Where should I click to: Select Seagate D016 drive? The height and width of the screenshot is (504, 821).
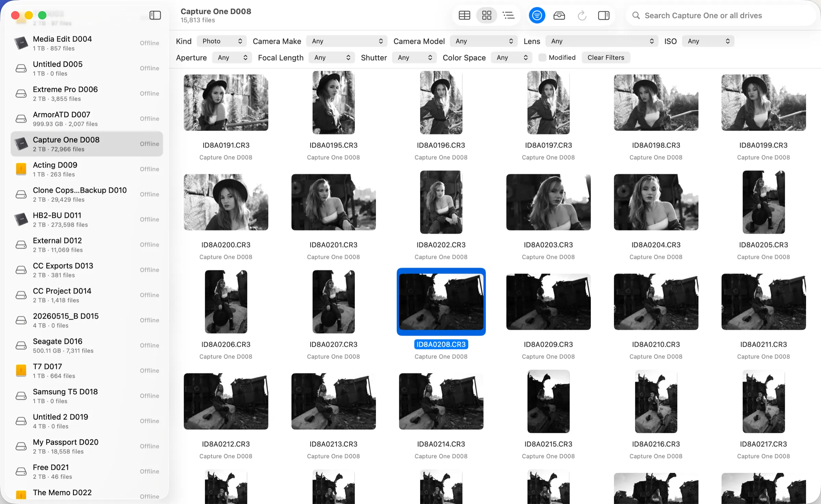pos(87,345)
